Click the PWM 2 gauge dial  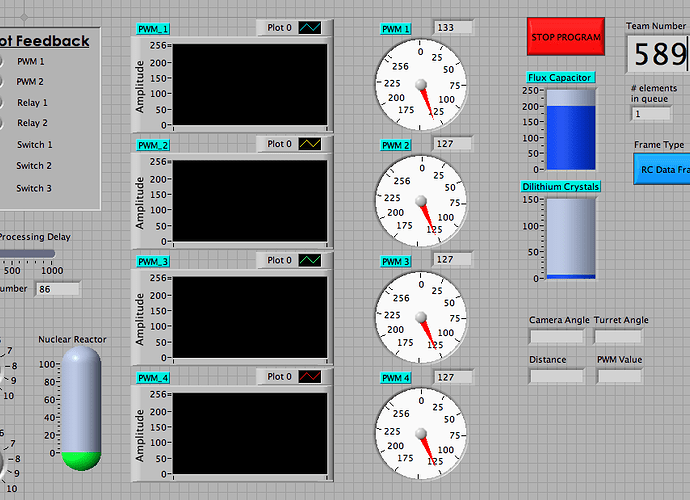click(x=421, y=201)
